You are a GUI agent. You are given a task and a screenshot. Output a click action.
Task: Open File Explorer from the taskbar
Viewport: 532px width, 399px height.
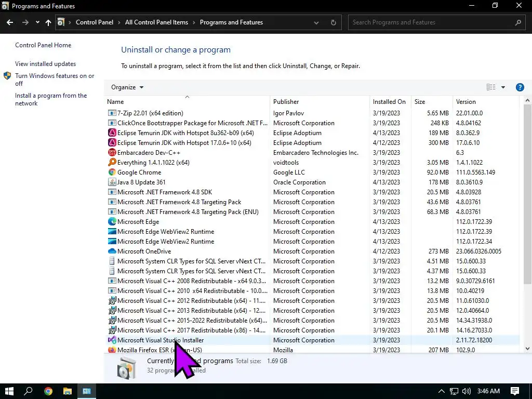point(68,391)
